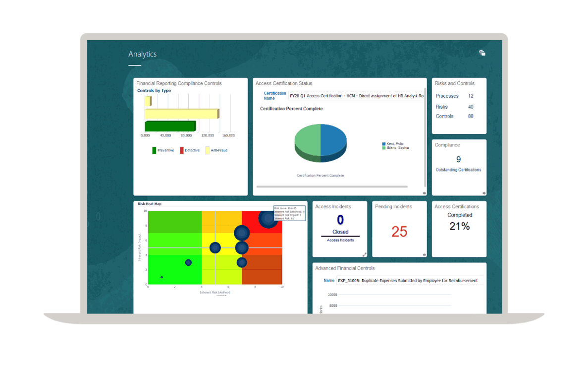This screenshot has height=368, width=588.
Task: Open the Controls link showing 88
Action: 444,116
